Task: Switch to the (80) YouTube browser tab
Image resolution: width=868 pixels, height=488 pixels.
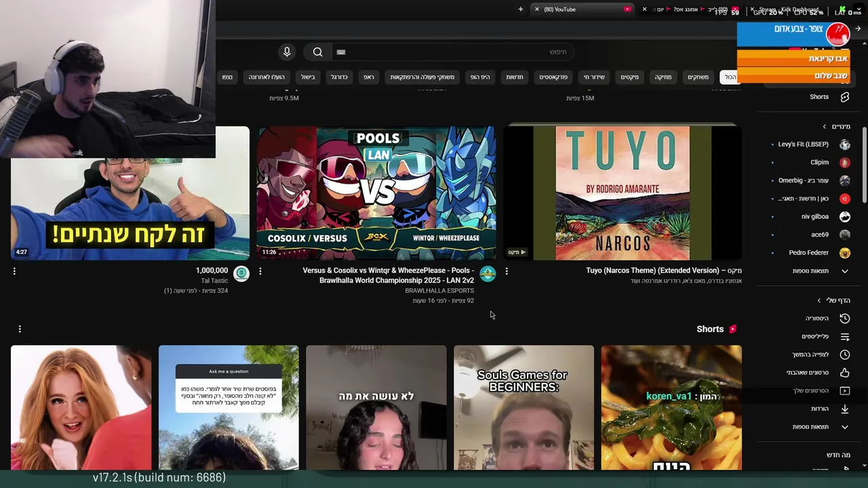Action: coord(583,9)
